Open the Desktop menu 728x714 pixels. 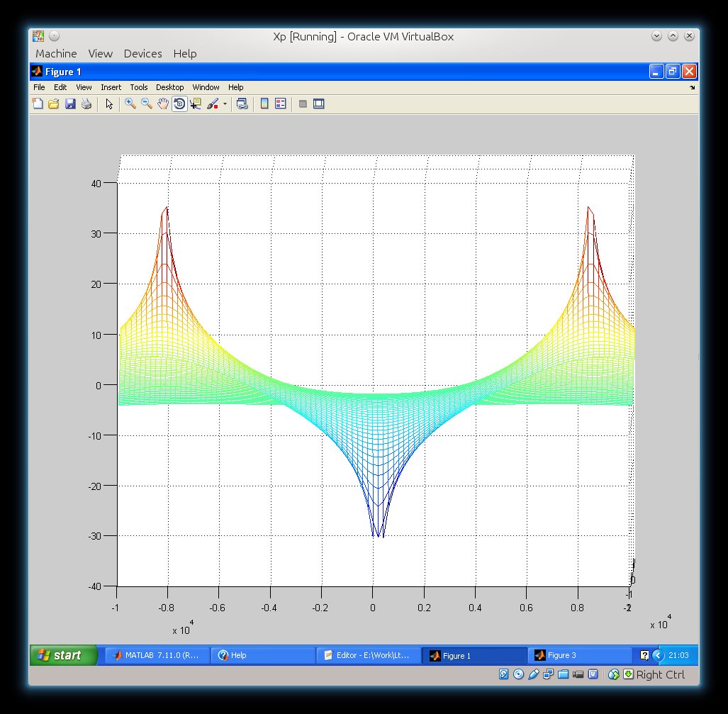(169, 87)
